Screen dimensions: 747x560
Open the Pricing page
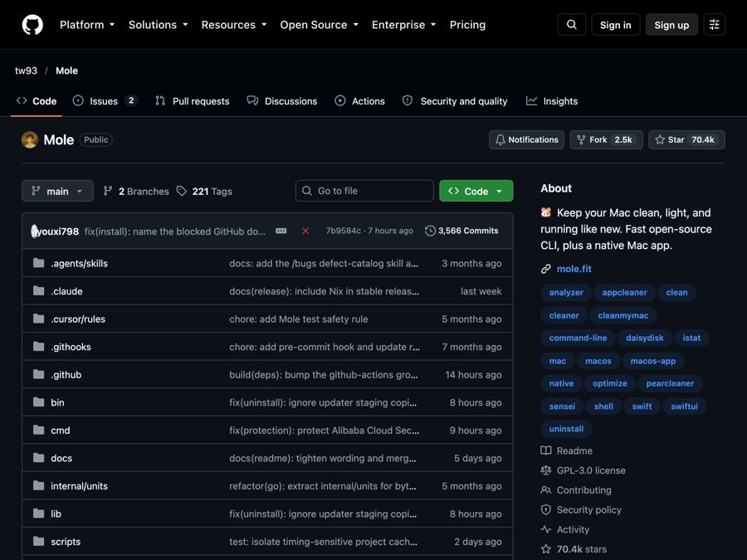click(467, 25)
